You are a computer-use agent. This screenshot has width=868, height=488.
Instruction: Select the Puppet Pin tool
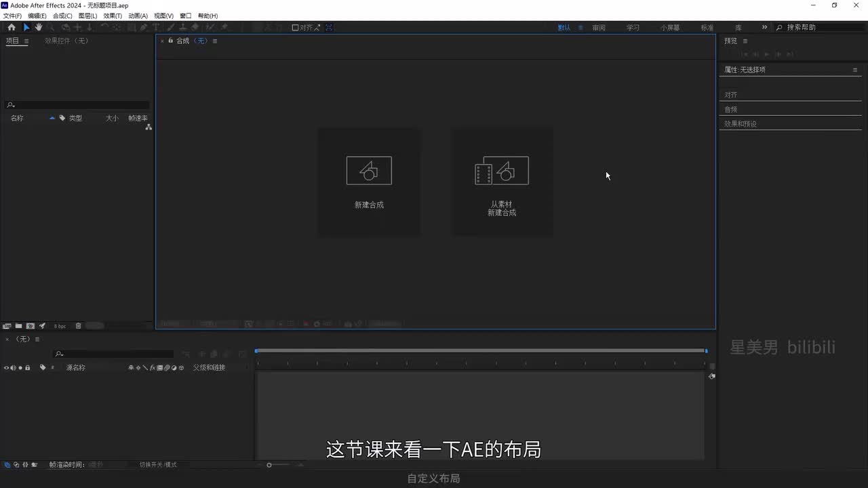pos(224,28)
